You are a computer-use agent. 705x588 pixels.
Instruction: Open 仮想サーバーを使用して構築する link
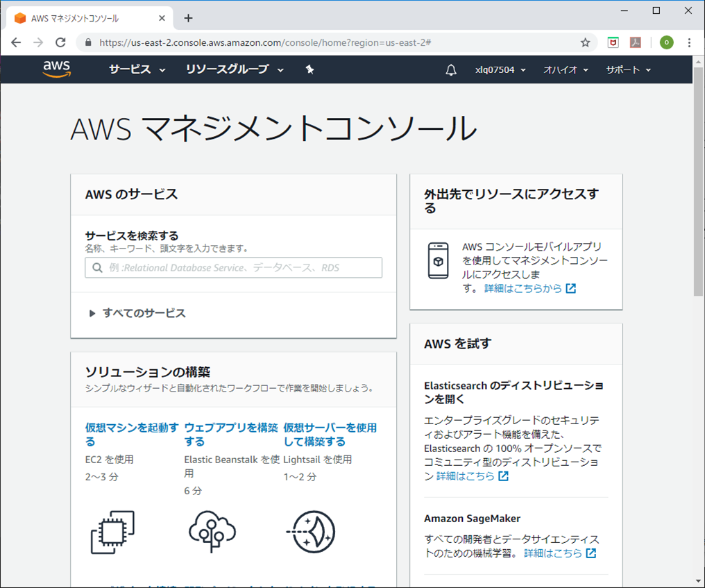tap(330, 434)
